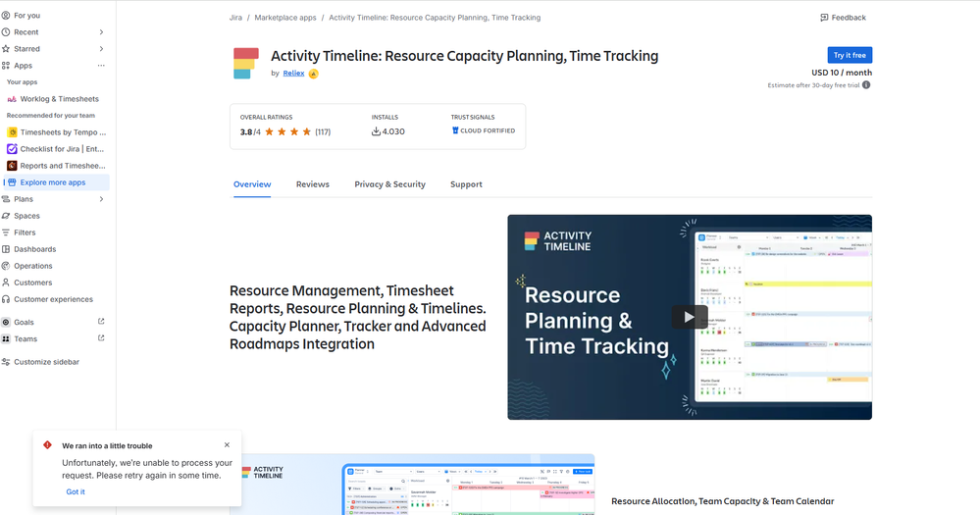
Task: Click the Recent clock icon
Action: pyautogui.click(x=6, y=31)
